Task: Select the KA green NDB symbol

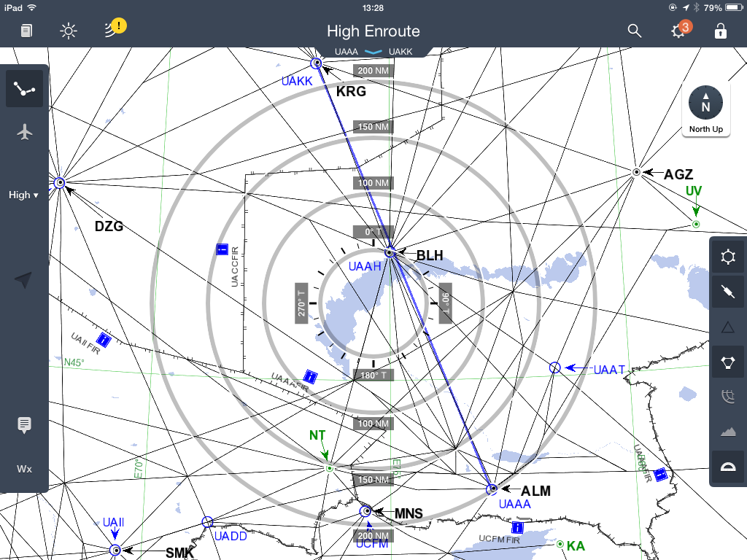Action: click(x=560, y=544)
